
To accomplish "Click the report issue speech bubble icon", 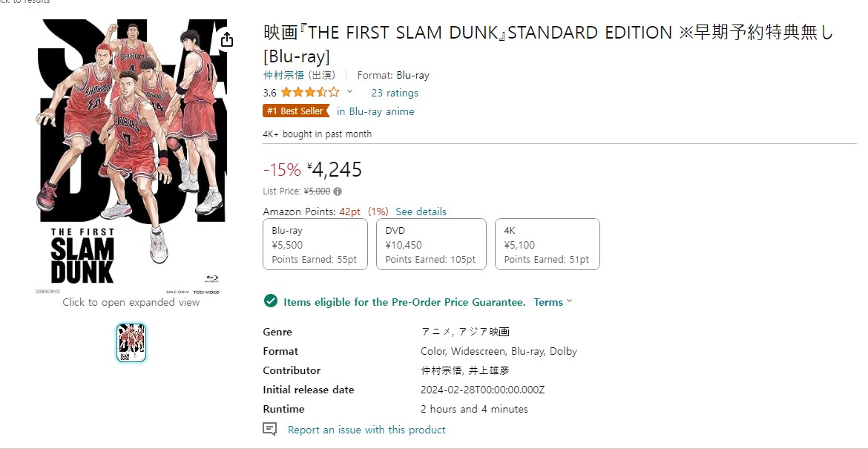I will click(270, 430).
